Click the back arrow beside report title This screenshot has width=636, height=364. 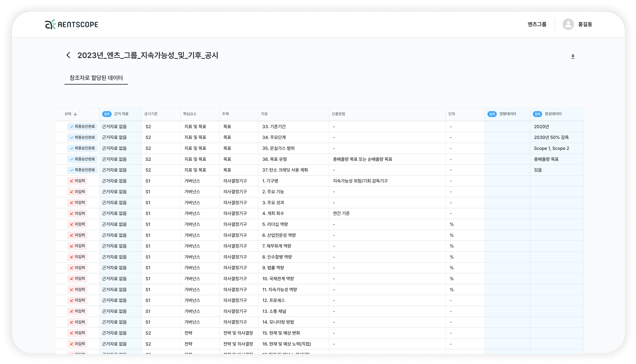68,55
